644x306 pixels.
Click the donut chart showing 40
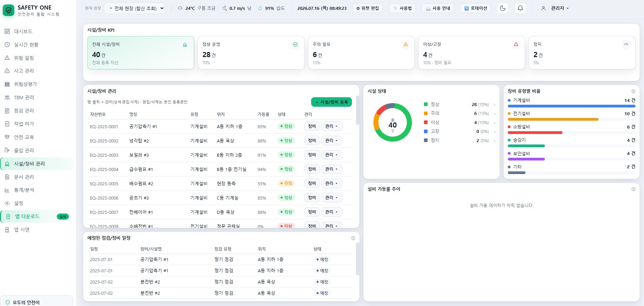pos(393,122)
